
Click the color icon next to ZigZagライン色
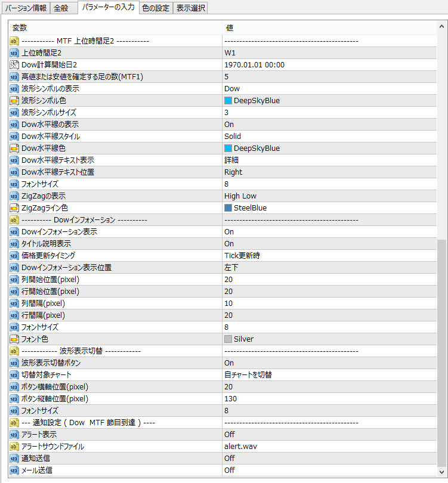tap(14, 208)
